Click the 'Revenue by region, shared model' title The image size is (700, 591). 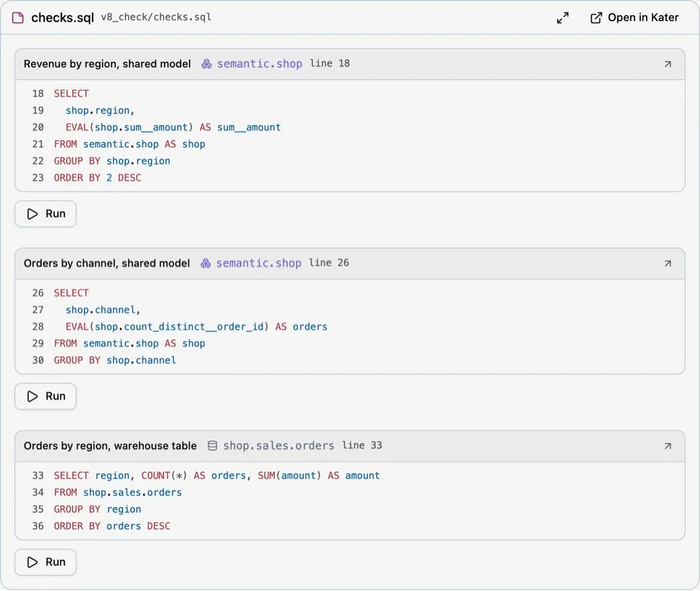(x=107, y=64)
